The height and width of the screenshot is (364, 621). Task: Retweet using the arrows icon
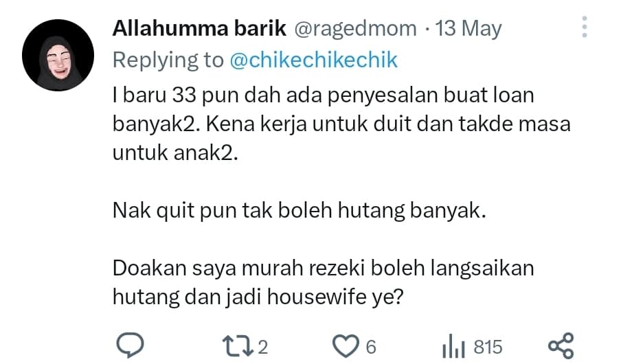click(238, 345)
